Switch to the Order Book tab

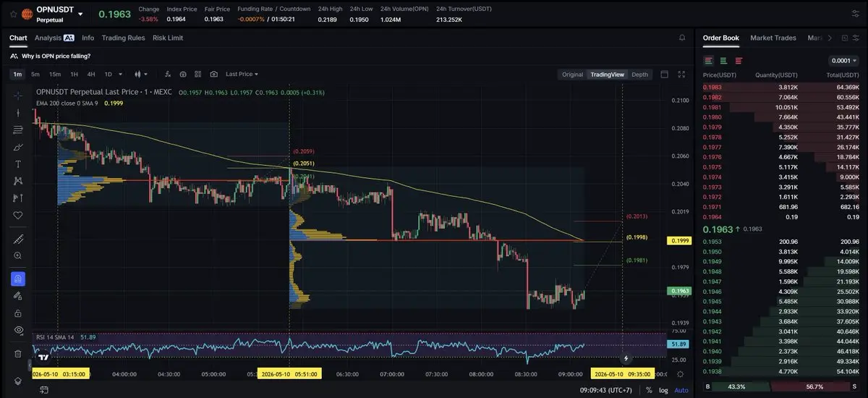coord(721,38)
